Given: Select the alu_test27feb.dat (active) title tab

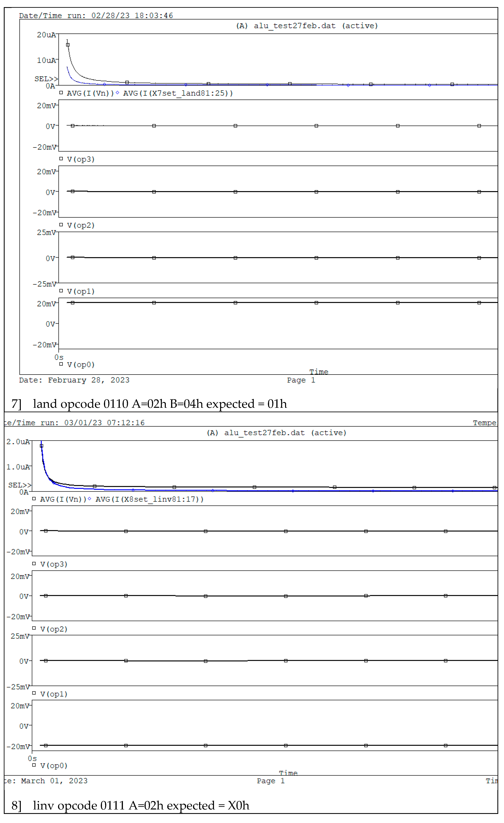Looking at the screenshot, I should [308, 26].
